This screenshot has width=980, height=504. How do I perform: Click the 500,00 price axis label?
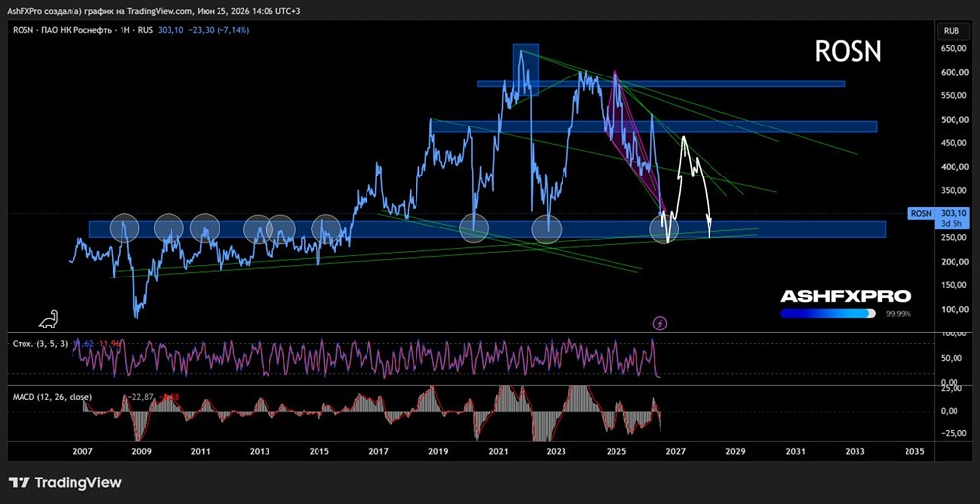952,120
